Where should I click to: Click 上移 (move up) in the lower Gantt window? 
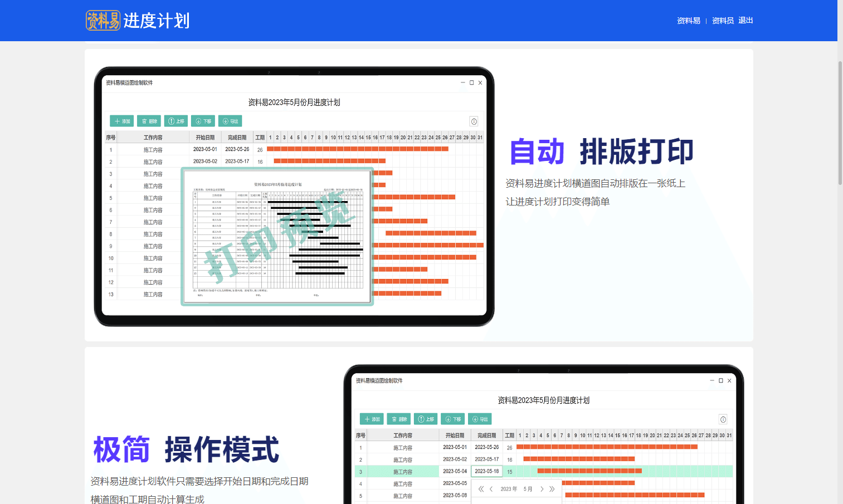(x=426, y=419)
